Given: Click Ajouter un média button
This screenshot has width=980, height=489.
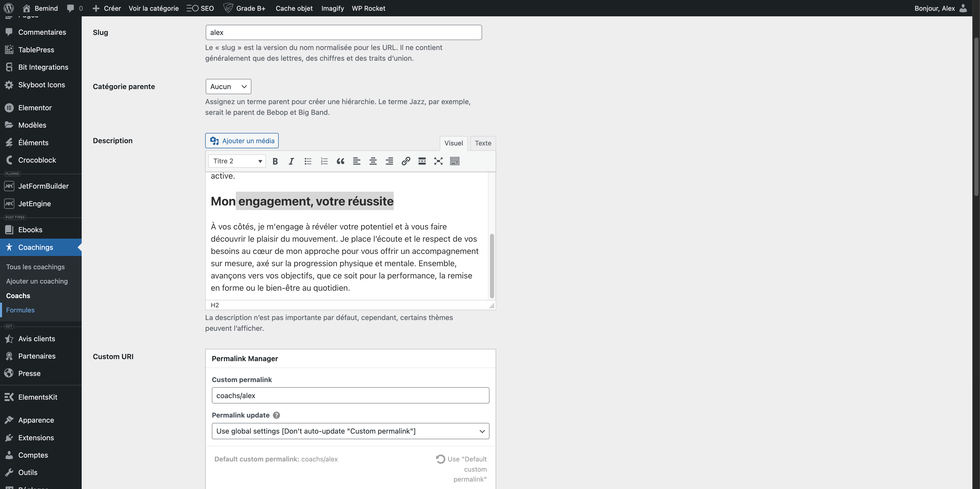Looking at the screenshot, I should (x=242, y=141).
